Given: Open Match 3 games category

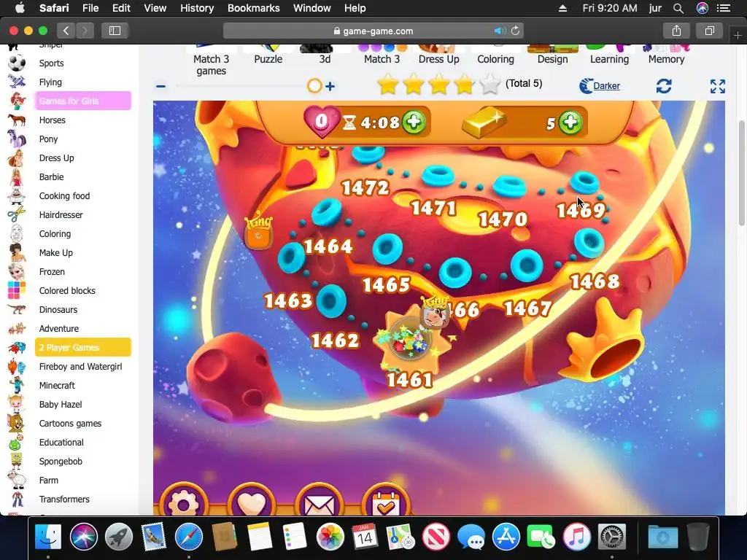Looking at the screenshot, I should (x=211, y=65).
